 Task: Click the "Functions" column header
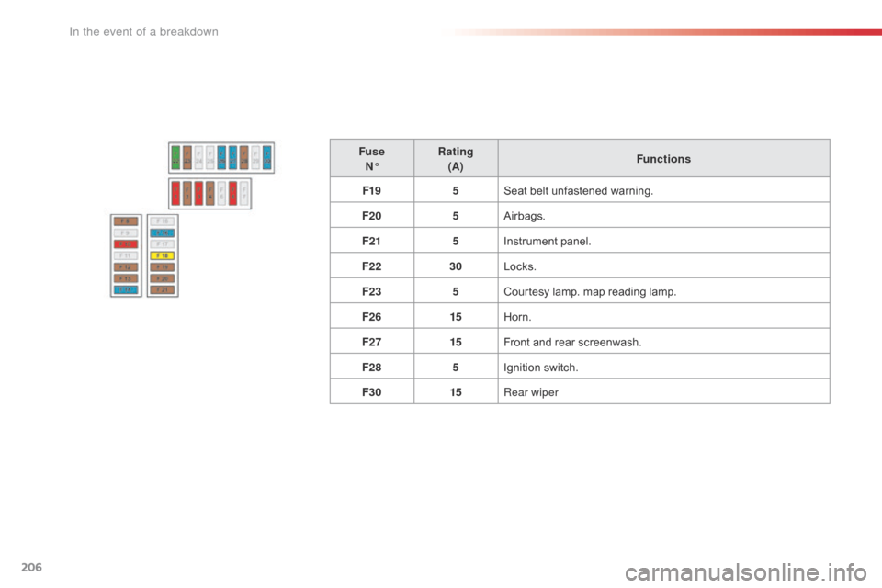pos(662,159)
